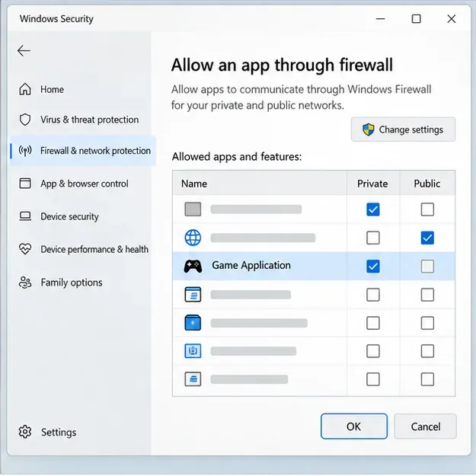Click the blue globe app icon
The height and width of the screenshot is (476, 476).
click(x=193, y=238)
